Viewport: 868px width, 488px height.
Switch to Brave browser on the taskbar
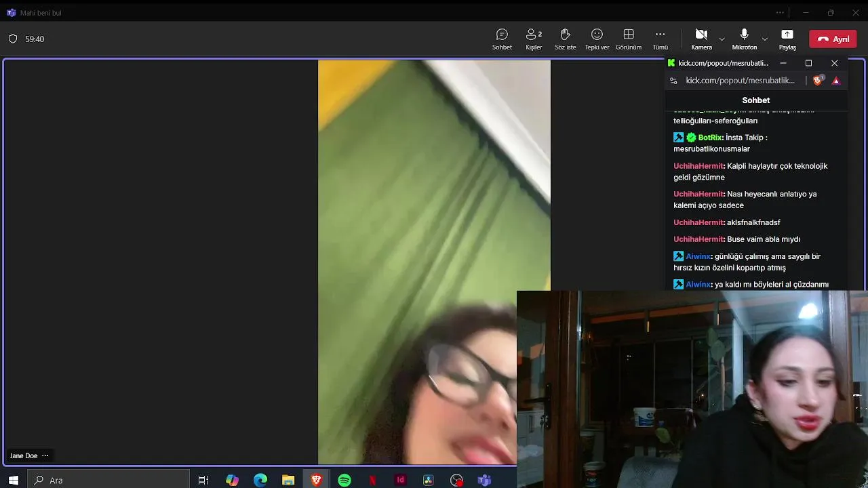(x=316, y=480)
